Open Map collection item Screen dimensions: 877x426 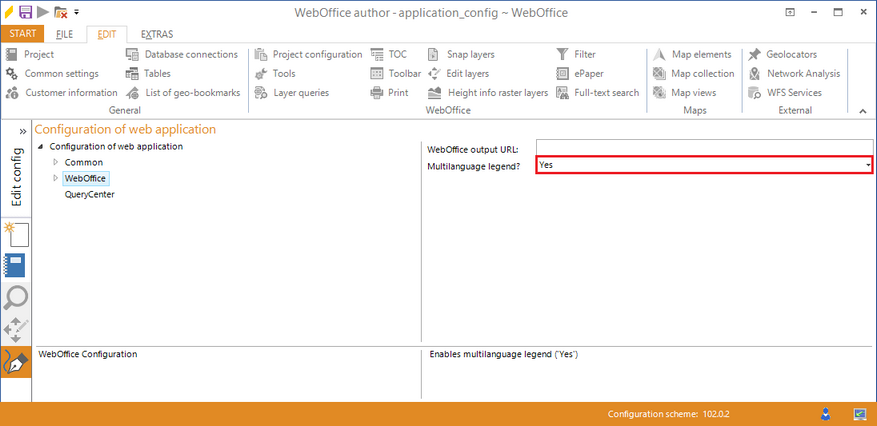(x=694, y=73)
